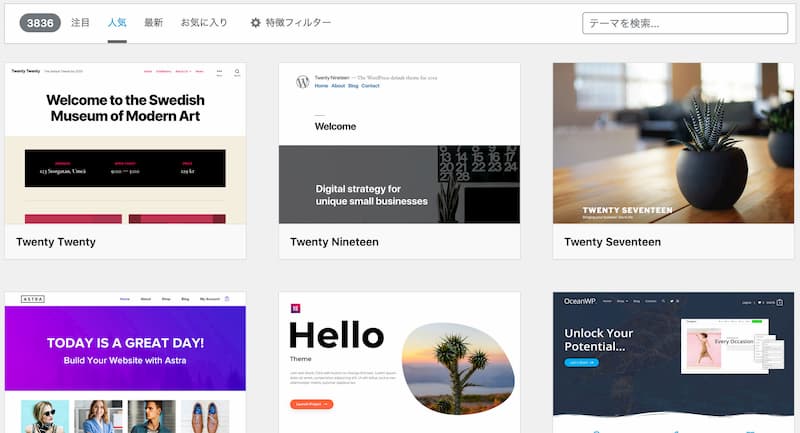Image resolution: width=800 pixels, height=433 pixels.
Task: Click the Twenty Twenty theme name
Action: [56, 242]
